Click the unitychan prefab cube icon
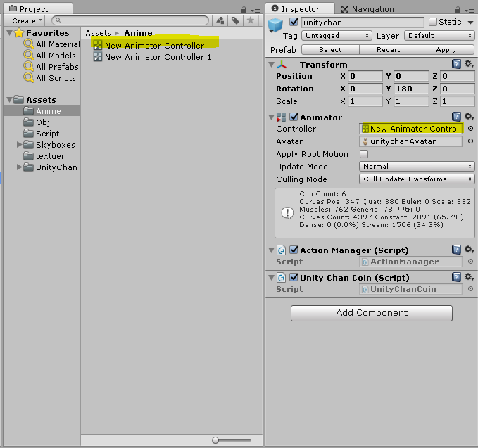This screenshot has width=478, height=448. point(275,25)
